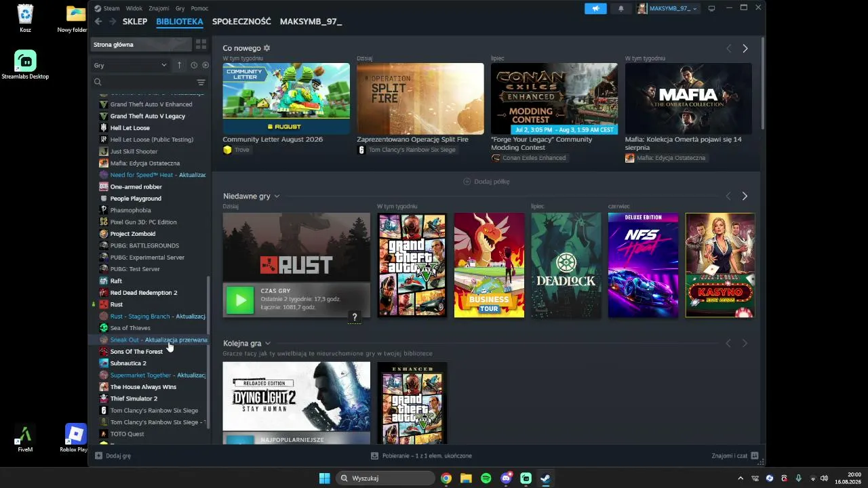Screen dimensions: 868x488
Task: Open the Streamlabs Desktop desktop shortcut
Action: pos(25,65)
